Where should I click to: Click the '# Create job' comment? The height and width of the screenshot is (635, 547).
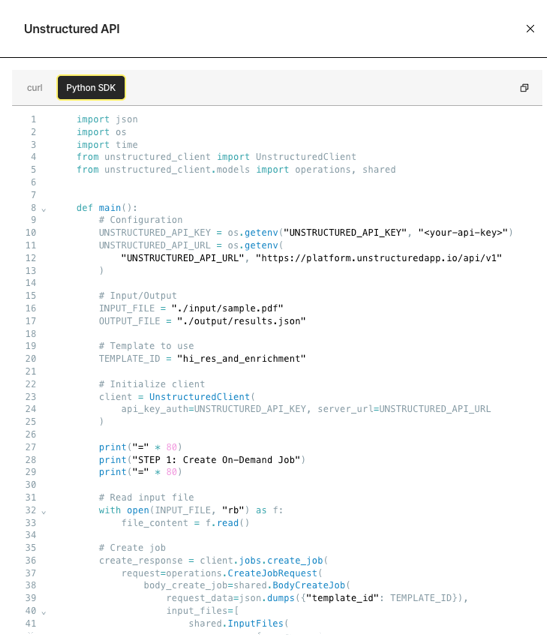132,548
